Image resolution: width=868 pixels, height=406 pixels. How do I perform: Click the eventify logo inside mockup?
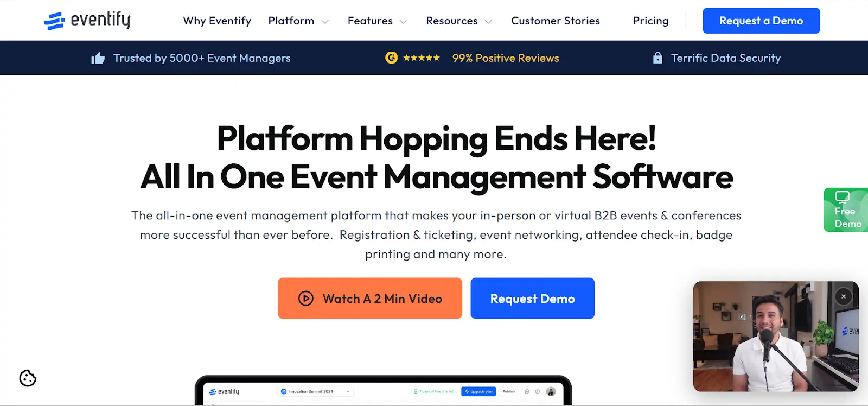[224, 391]
